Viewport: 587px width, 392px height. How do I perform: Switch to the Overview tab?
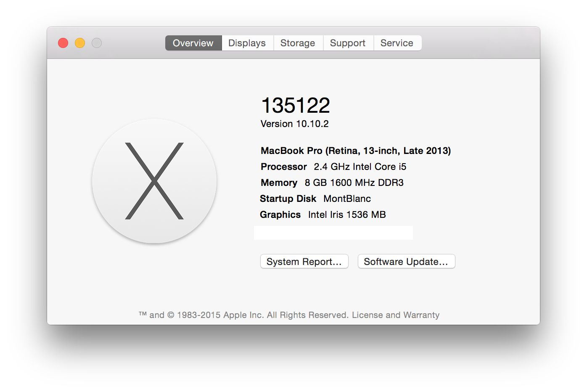pos(193,43)
